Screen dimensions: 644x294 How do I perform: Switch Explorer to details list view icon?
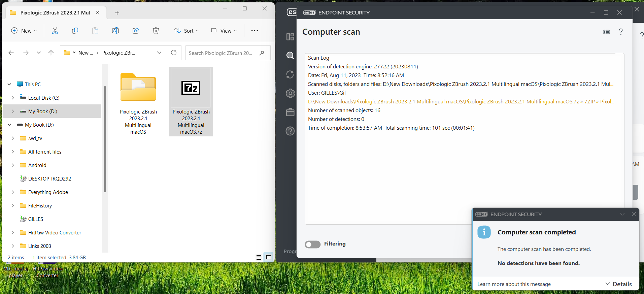pos(259,258)
